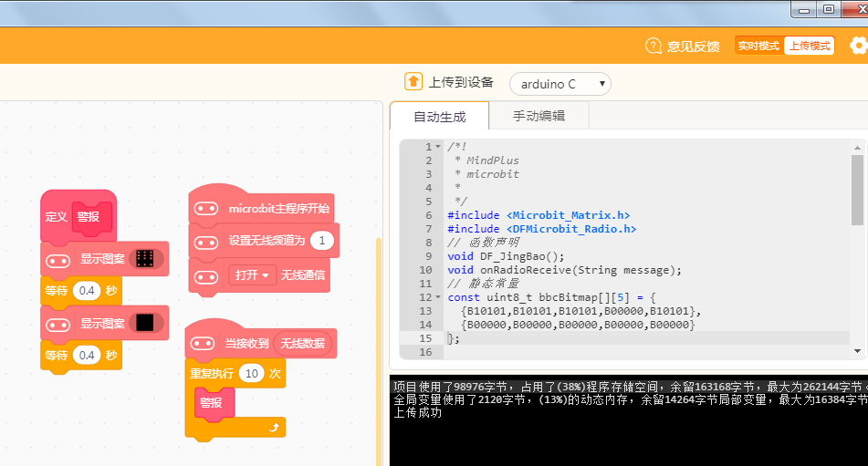This screenshot has width=868, height=466.
Task: Click the upload to device arrow icon
Action: click(x=413, y=82)
